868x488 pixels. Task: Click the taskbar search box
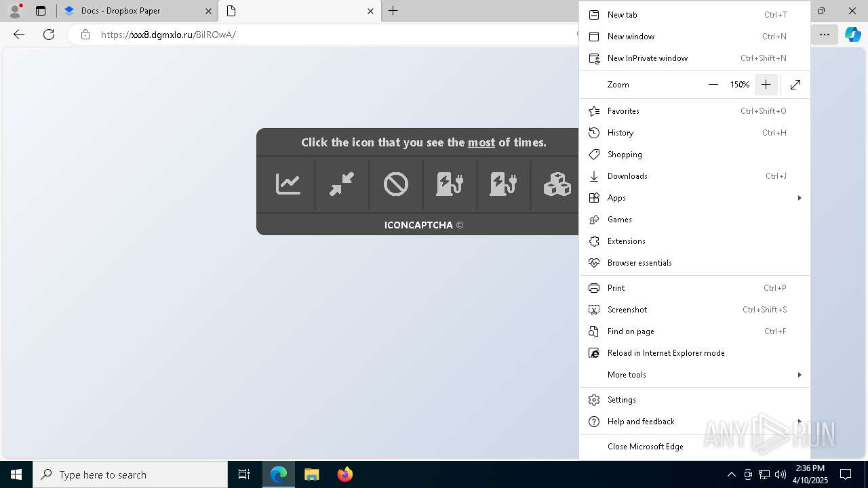[x=130, y=474]
